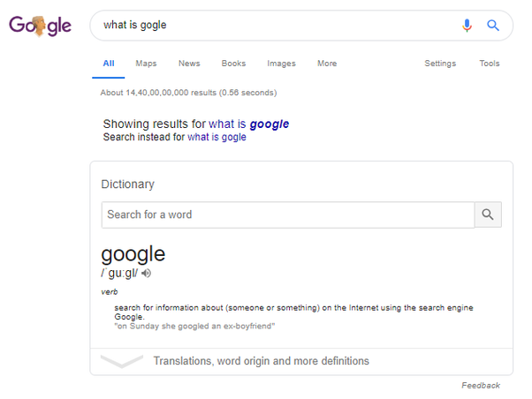The width and height of the screenshot is (532, 399).
Task: Focus the 'Search for a word' field
Action: tap(288, 215)
